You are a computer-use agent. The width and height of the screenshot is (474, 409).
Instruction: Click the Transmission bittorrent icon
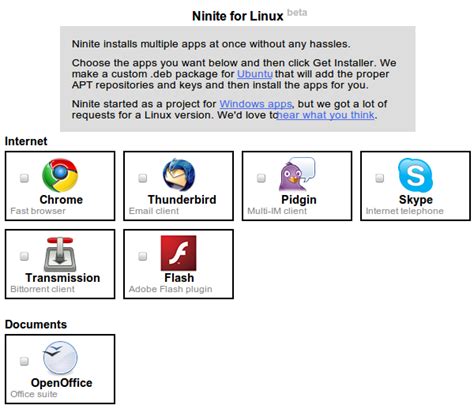[60, 254]
